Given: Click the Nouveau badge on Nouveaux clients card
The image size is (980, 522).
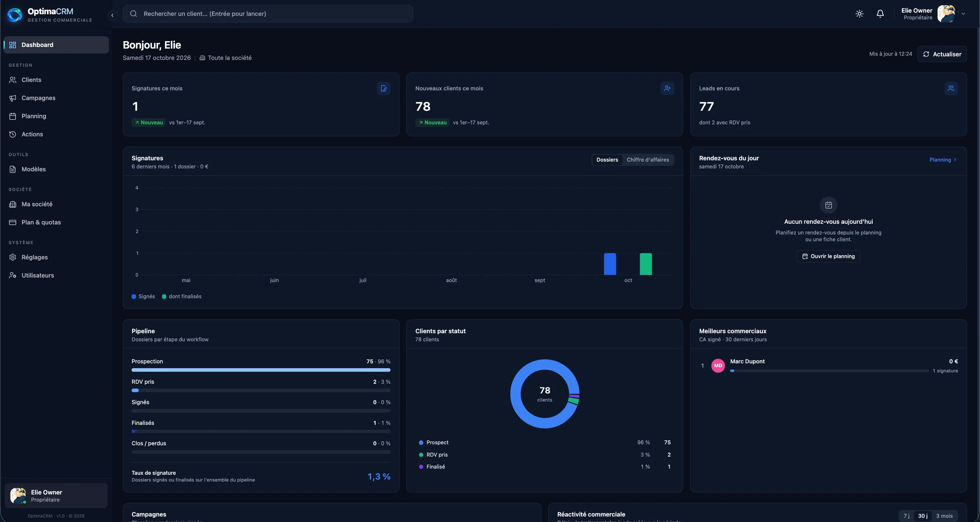Looking at the screenshot, I should click(x=432, y=122).
